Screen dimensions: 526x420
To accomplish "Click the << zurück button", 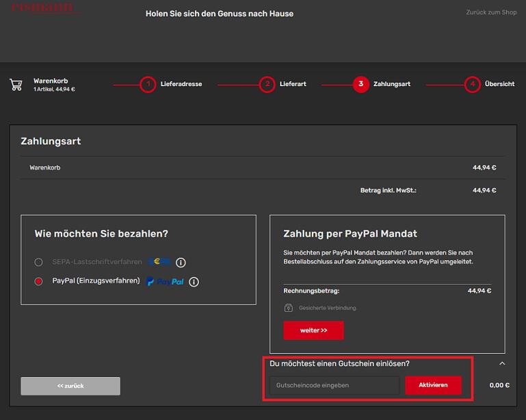I will click(70, 386).
